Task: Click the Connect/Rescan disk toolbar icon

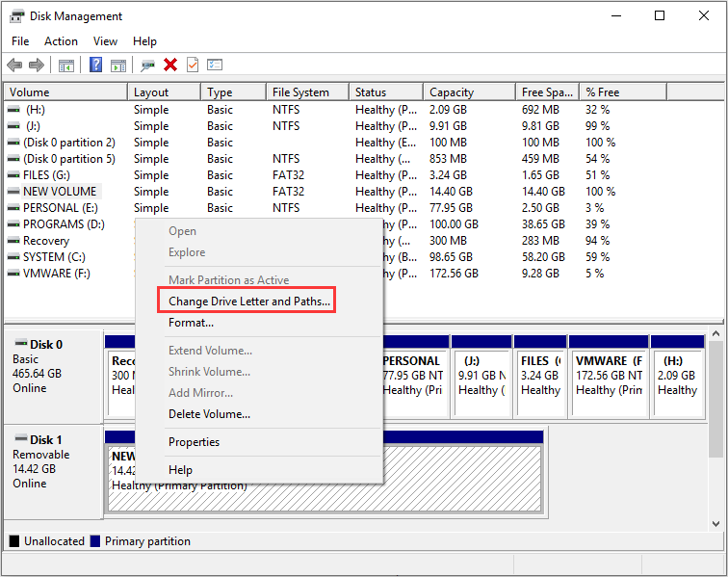Action: pyautogui.click(x=147, y=66)
